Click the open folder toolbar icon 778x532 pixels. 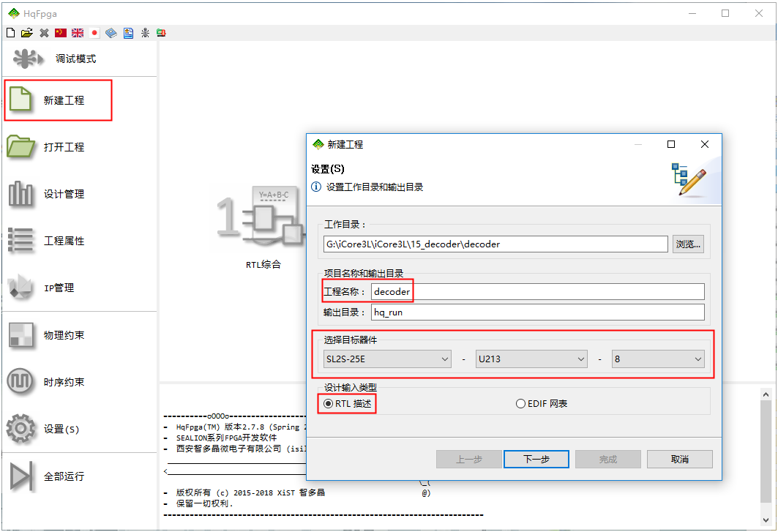tap(27, 33)
